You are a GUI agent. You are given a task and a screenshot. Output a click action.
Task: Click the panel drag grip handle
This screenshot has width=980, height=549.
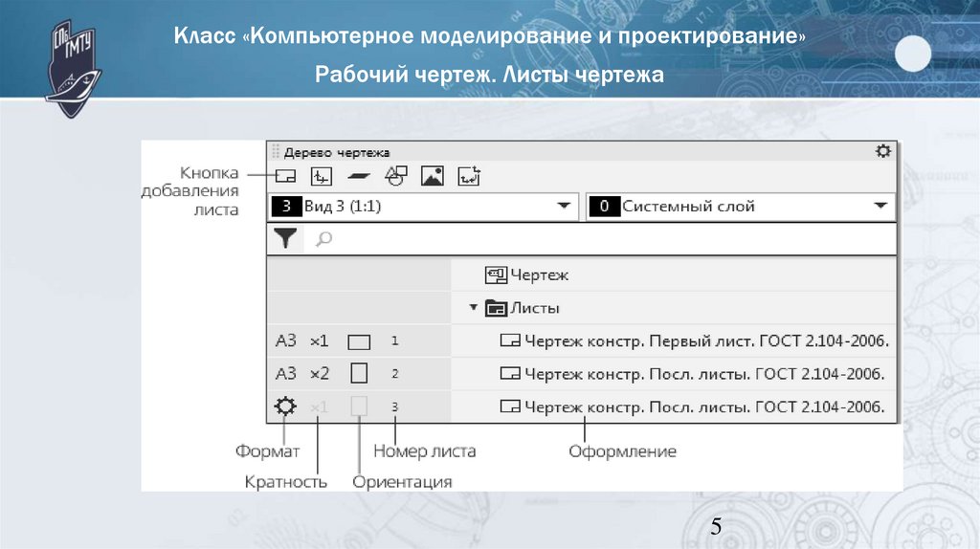[276, 152]
